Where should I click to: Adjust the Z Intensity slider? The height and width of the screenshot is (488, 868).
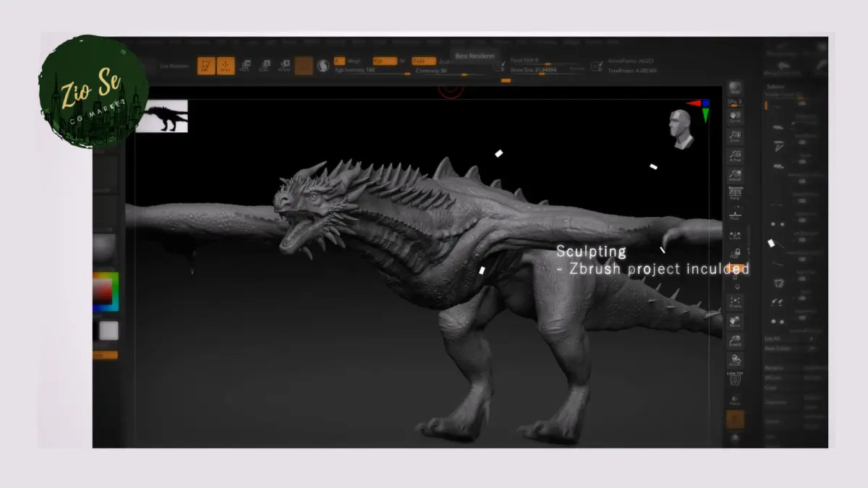tap(450, 71)
